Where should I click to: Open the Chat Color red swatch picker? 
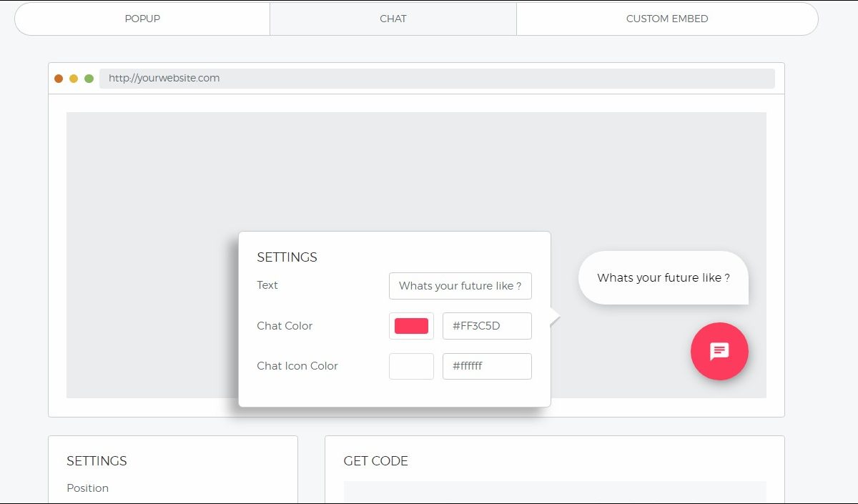(x=411, y=326)
